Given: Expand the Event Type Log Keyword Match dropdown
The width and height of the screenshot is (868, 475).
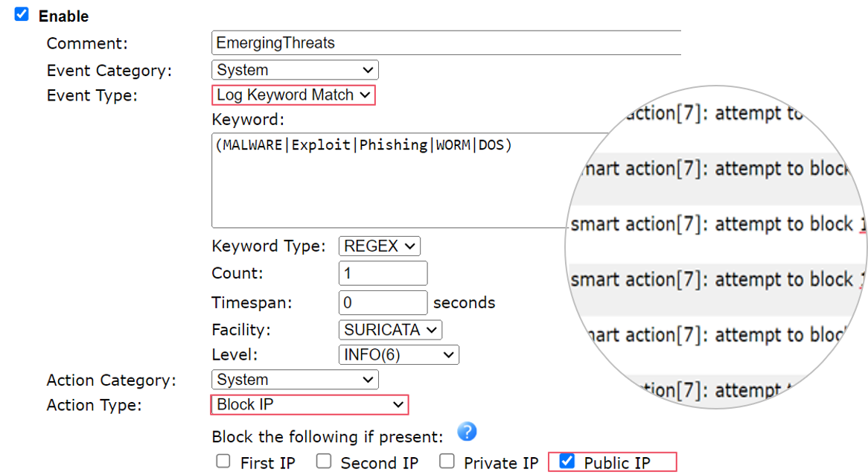Looking at the screenshot, I should [293, 95].
